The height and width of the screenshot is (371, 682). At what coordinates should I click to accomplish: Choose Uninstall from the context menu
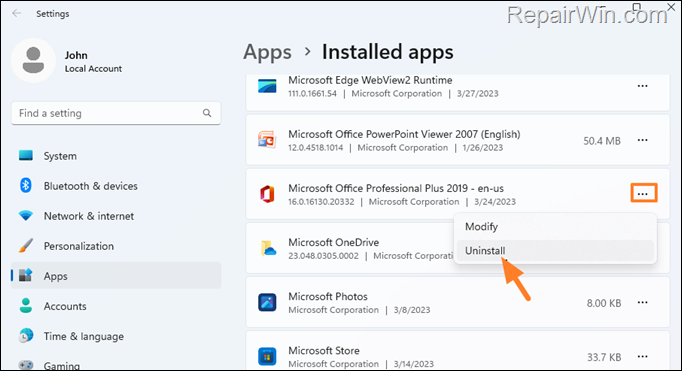tap(555, 251)
